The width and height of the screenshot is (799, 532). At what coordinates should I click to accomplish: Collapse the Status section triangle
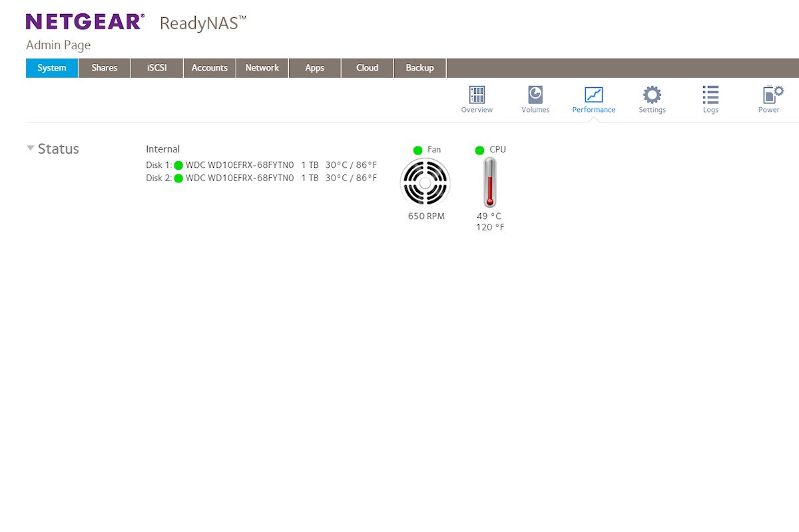click(31, 148)
